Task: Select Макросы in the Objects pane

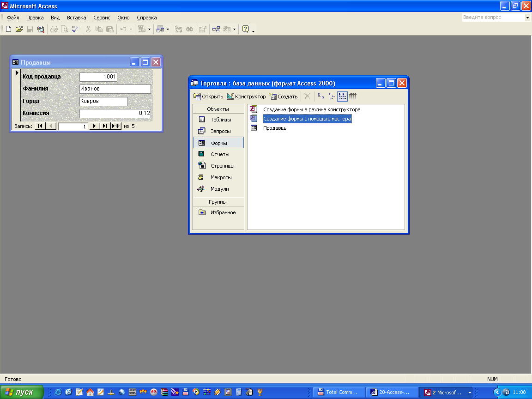Action: 218,177
